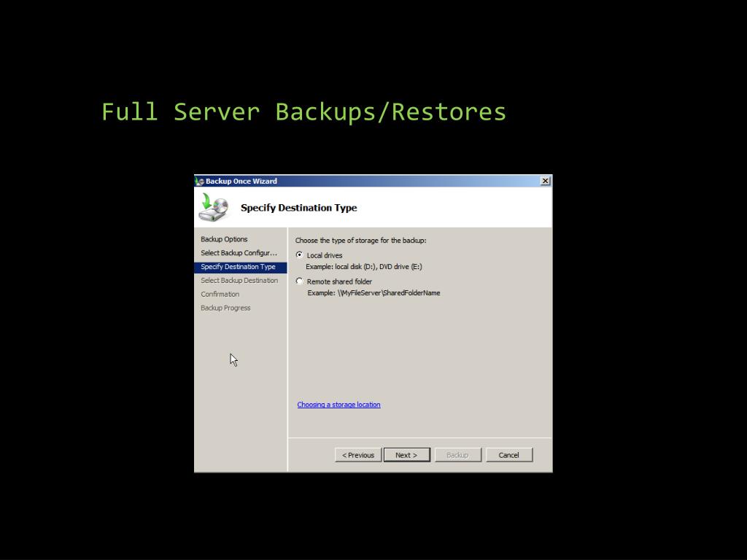Click the greyed-out Backup button
The image size is (747, 560).
pos(458,455)
